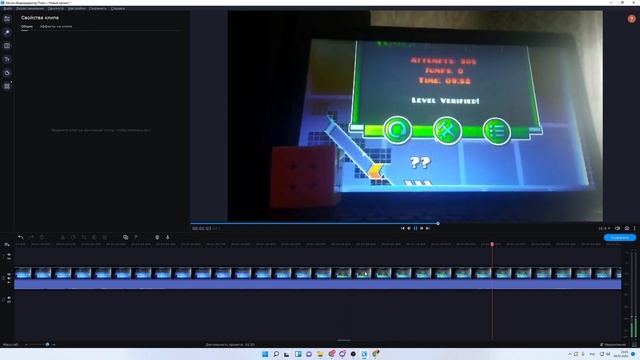Screen dimensions: 640x360
Task: Open the Transition wizard toolbar icon
Action: click(x=125, y=237)
